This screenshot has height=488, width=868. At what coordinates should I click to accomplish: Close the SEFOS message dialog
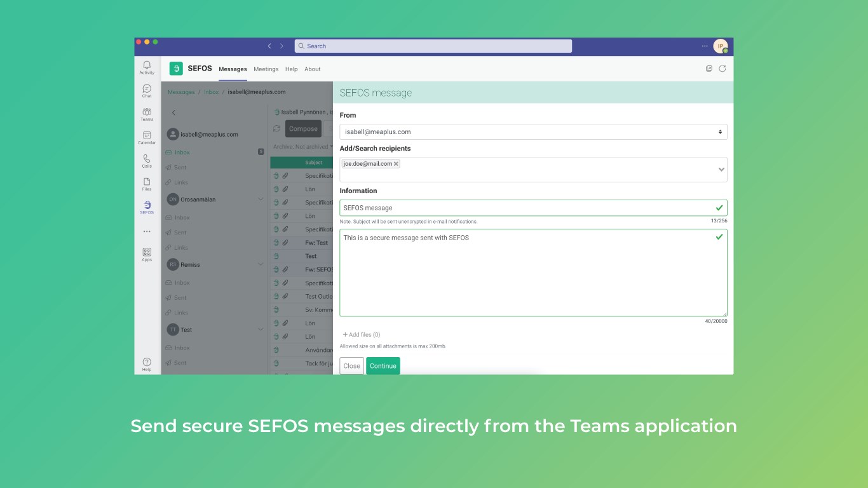pyautogui.click(x=351, y=366)
